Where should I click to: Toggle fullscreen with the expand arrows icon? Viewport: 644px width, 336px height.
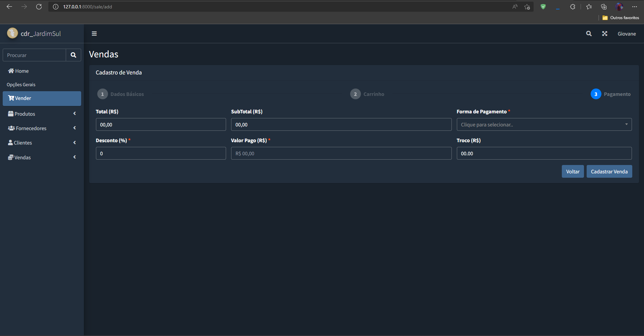[604, 34]
